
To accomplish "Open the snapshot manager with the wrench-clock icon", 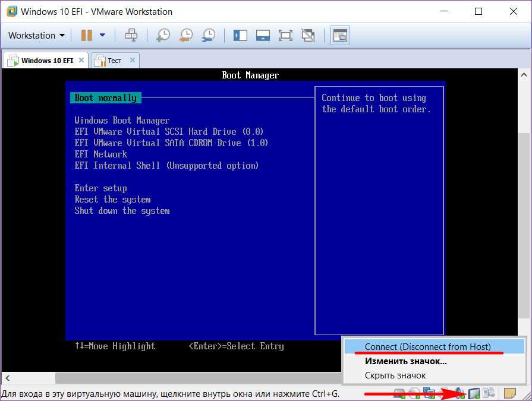I will (208, 36).
